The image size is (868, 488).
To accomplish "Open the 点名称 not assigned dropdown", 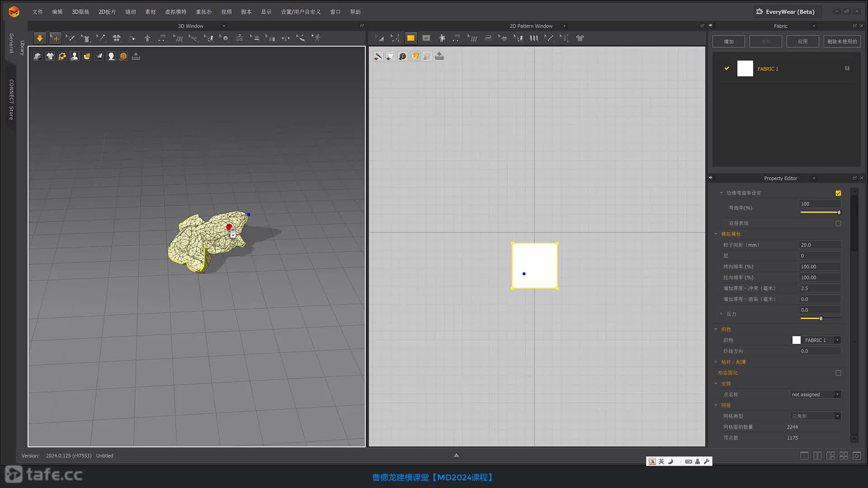I will pos(816,394).
